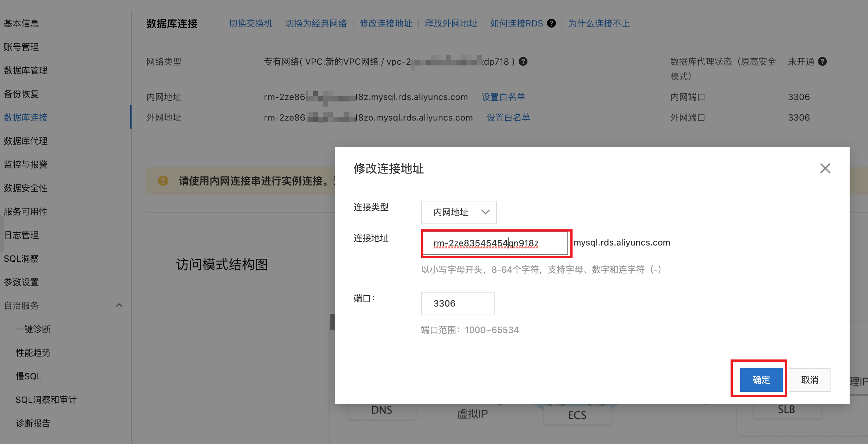Go to 账号管理 in the sidebar

21,47
